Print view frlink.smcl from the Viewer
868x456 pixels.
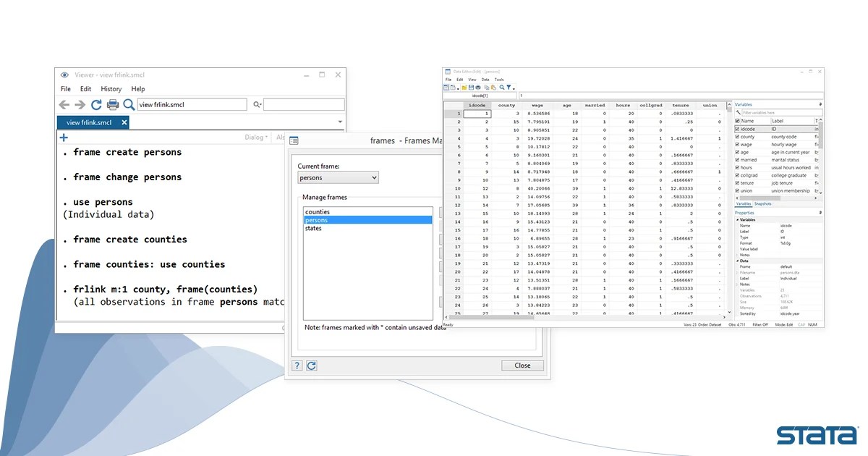coord(112,104)
